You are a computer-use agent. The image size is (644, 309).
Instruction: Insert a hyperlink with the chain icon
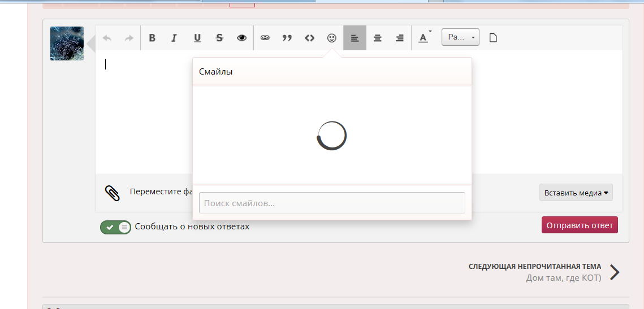click(265, 38)
